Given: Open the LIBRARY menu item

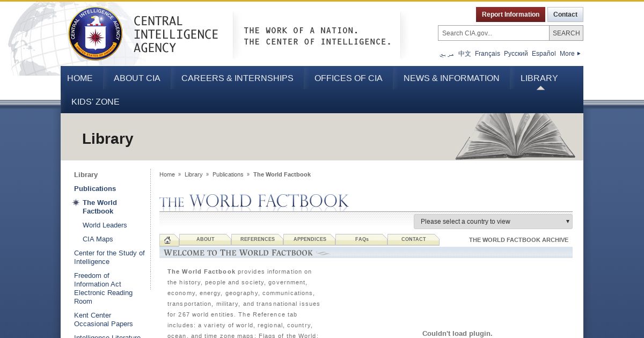Looking at the screenshot, I should click(x=539, y=78).
